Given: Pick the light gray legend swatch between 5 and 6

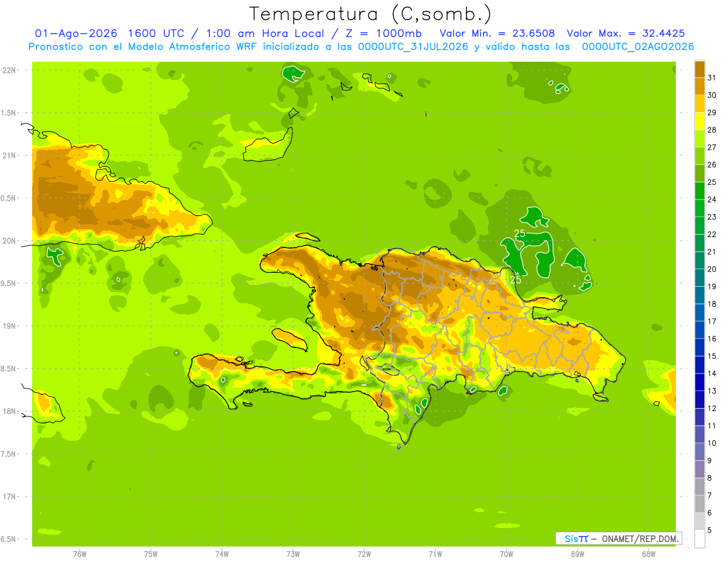Looking at the screenshot, I should pos(699,521).
